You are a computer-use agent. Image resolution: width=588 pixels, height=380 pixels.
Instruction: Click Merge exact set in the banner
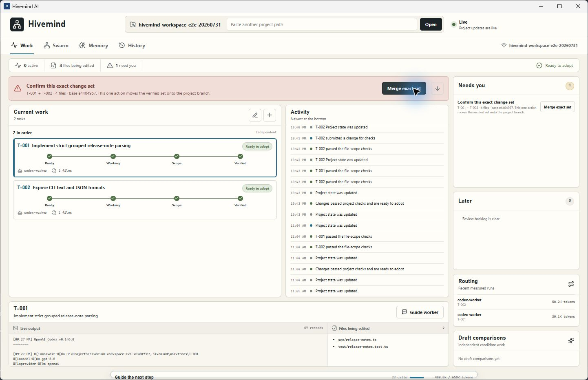(404, 88)
